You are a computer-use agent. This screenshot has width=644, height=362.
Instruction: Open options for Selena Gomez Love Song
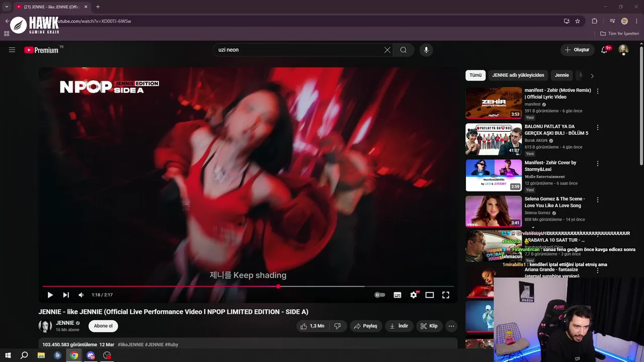coord(598,200)
